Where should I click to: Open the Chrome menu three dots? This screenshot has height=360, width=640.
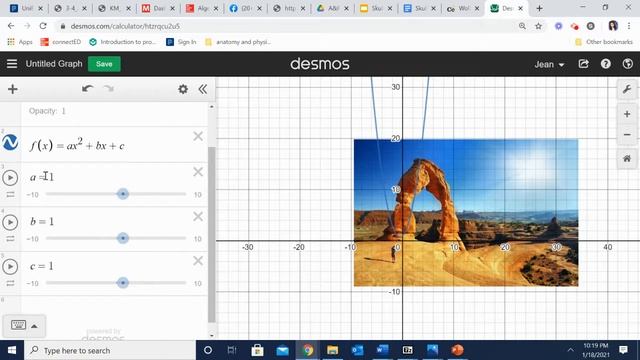(629, 26)
